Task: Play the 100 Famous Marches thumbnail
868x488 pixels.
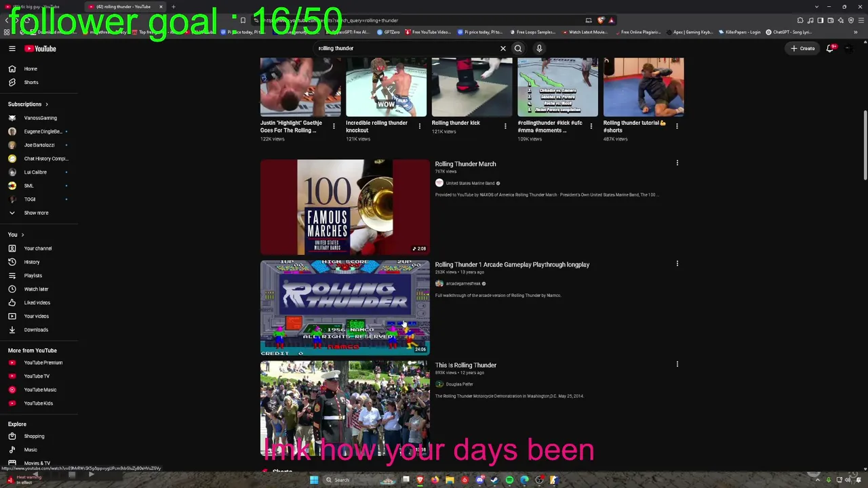Action: click(x=344, y=207)
